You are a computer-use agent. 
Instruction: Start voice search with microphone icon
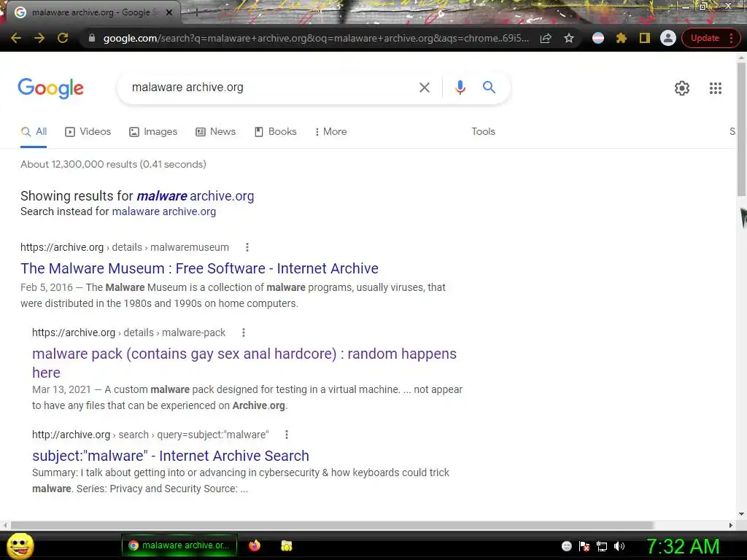pos(460,87)
